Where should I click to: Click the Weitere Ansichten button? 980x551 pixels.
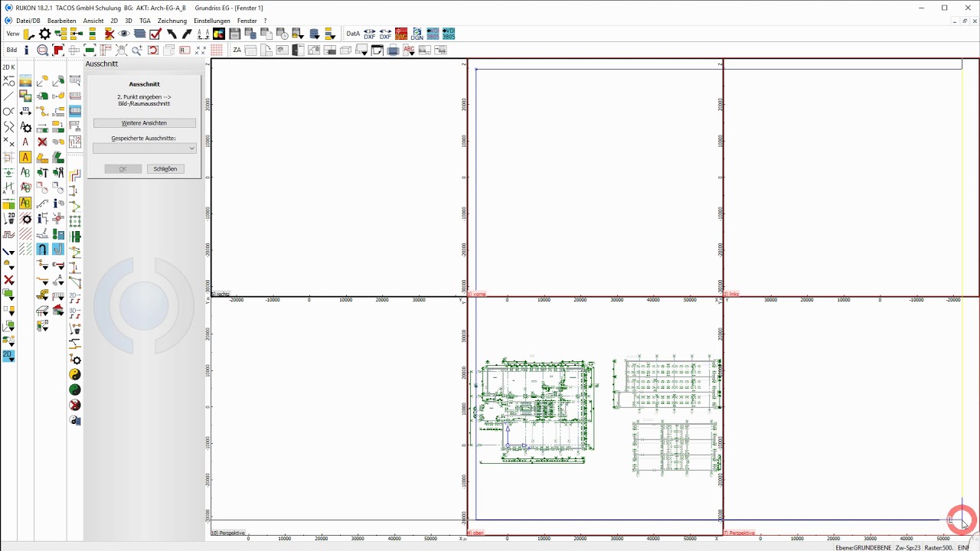(x=144, y=123)
